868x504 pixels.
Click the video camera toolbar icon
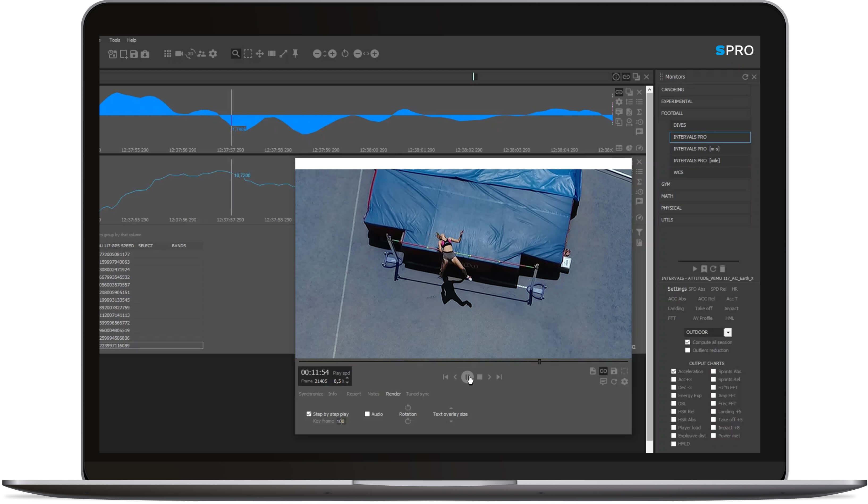pyautogui.click(x=179, y=54)
